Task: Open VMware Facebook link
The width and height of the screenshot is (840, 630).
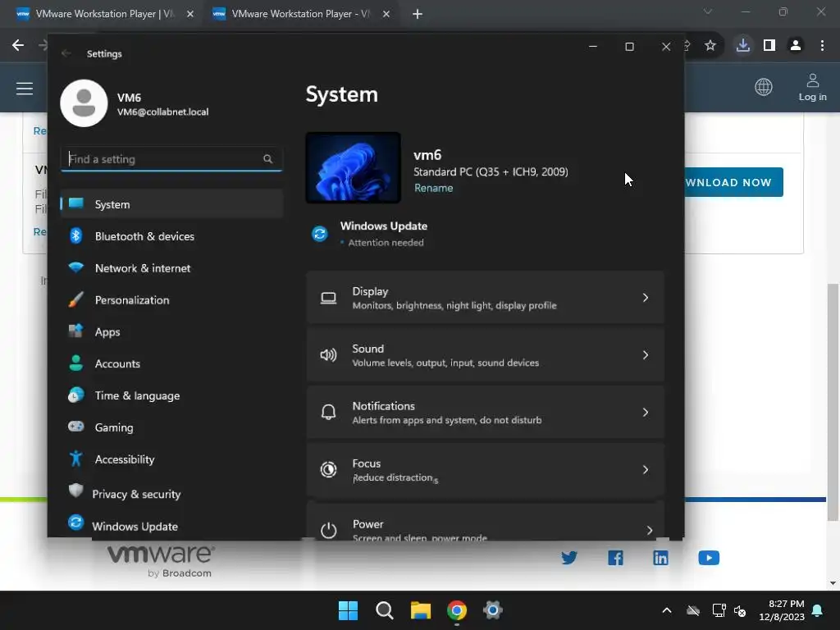Action: click(615, 558)
